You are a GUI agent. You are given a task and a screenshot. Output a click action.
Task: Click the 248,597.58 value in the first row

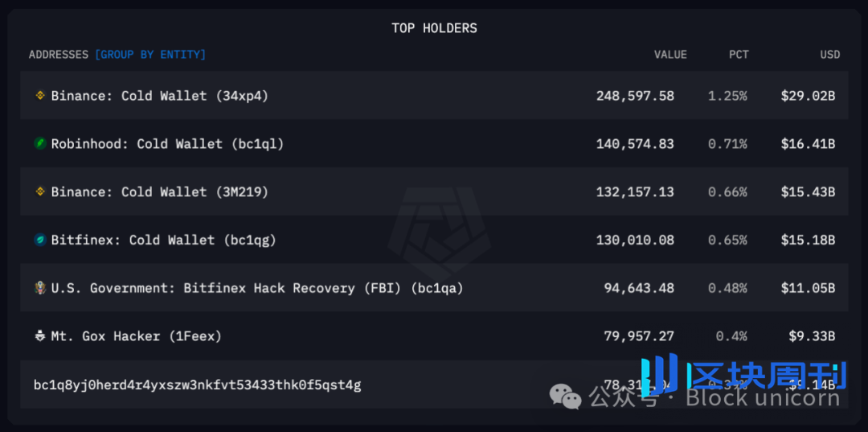point(635,96)
